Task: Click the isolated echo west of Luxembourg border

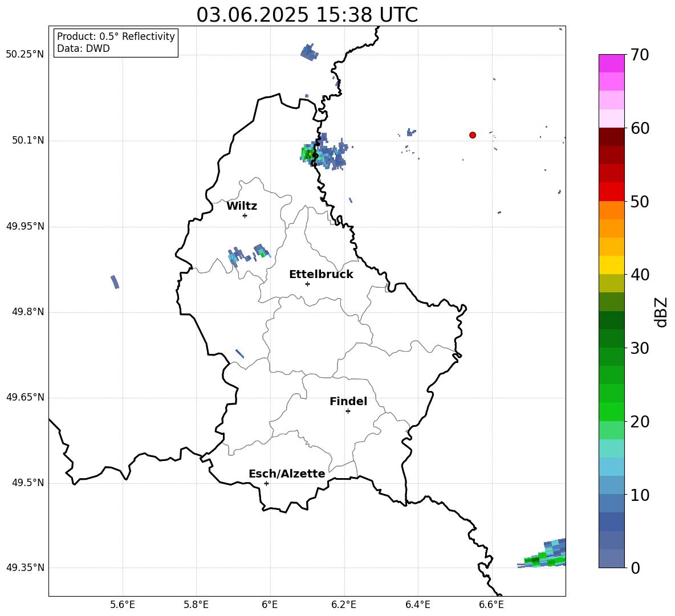Action: point(115,282)
